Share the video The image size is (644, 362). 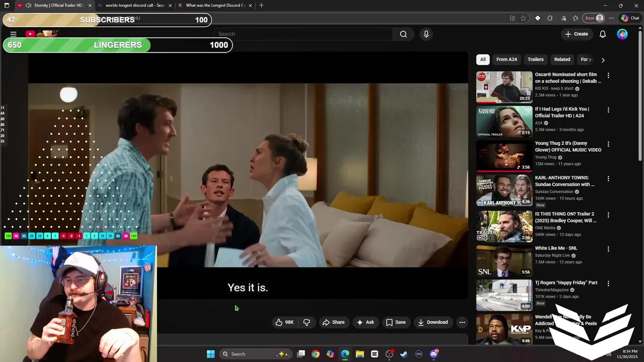pos(334,322)
